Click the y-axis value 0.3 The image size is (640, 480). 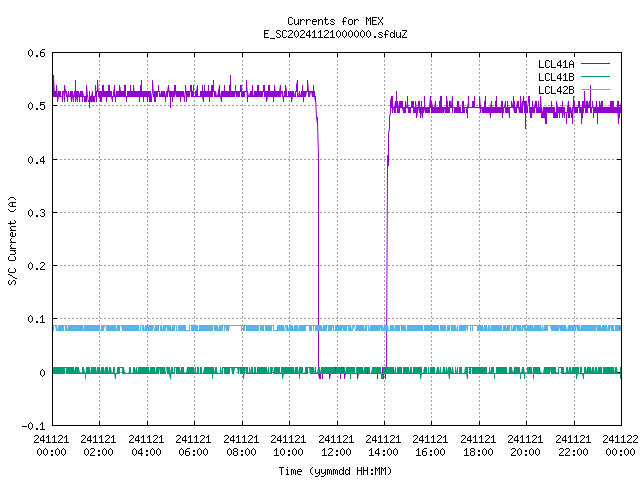point(36,213)
